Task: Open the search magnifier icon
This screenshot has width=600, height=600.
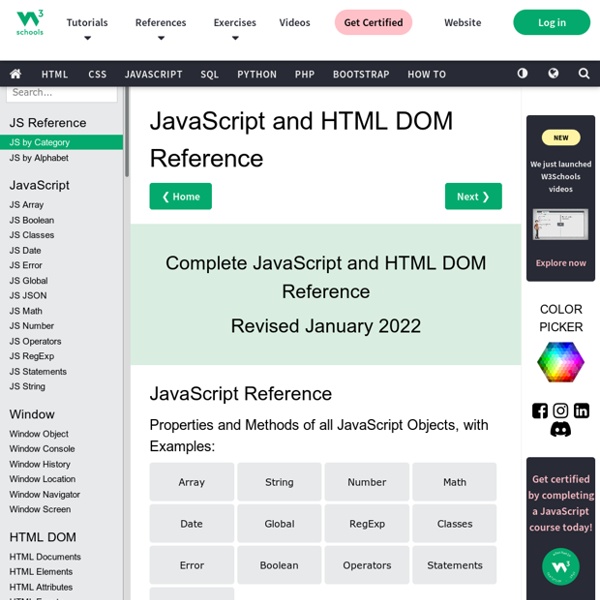Action: 584,73
